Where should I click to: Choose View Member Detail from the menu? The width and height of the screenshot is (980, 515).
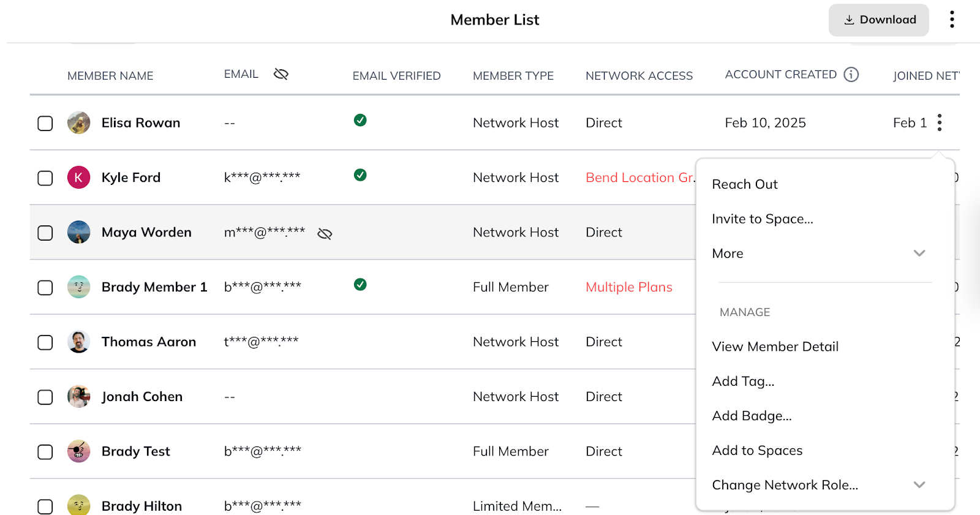[x=775, y=346]
